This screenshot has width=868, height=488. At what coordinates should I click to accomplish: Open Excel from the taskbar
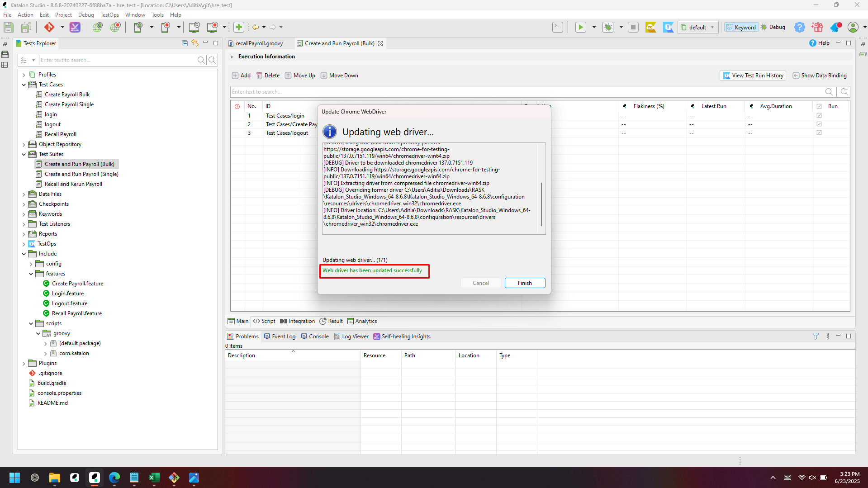pos(154,478)
